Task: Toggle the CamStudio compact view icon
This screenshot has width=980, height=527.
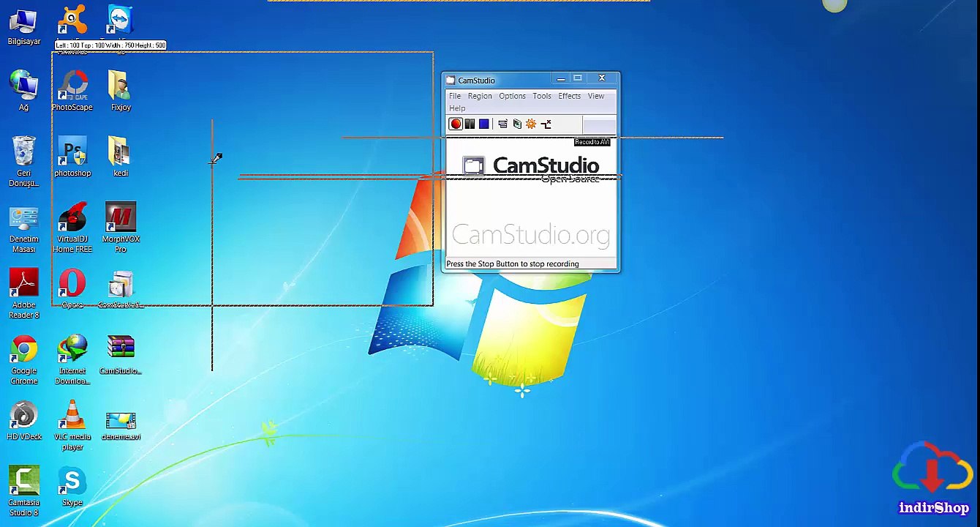Action: tap(502, 124)
